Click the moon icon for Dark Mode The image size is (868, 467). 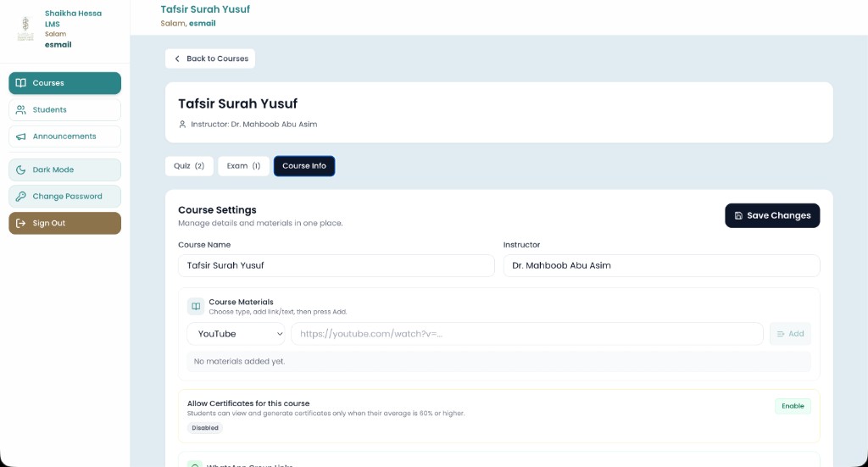coord(20,170)
